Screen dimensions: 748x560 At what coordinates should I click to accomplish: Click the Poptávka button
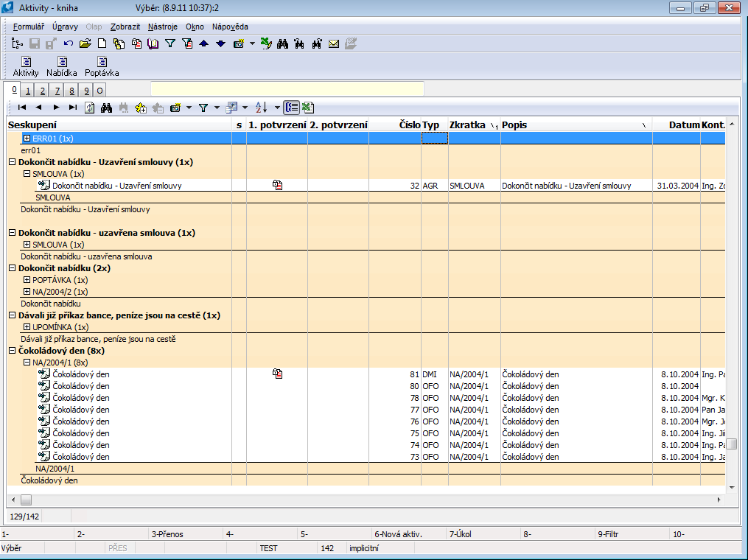click(102, 67)
